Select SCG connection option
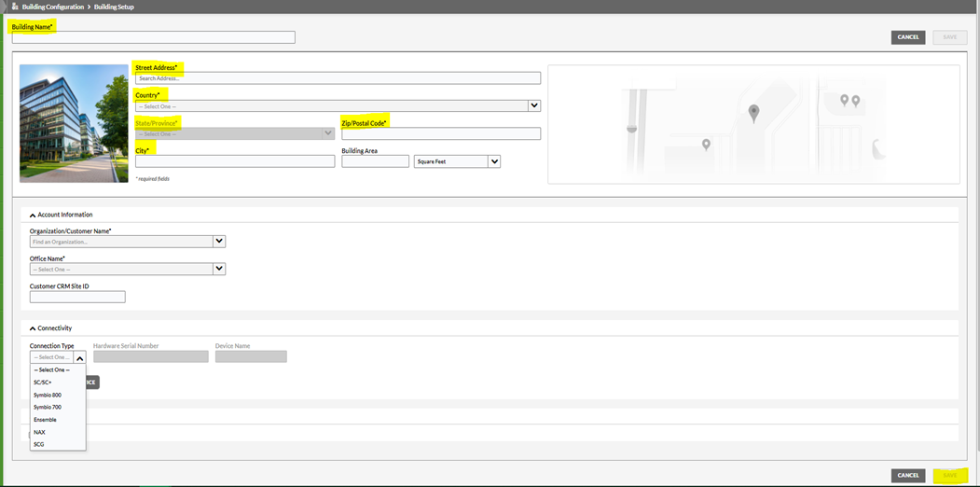This screenshot has height=487, width=980. click(x=39, y=445)
